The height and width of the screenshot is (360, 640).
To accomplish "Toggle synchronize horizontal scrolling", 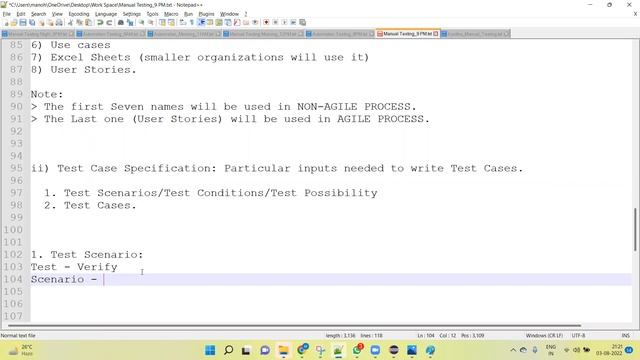I will (x=171, y=22).
